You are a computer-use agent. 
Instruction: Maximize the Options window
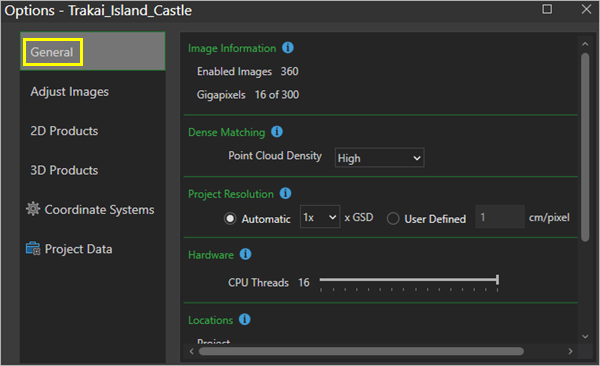[547, 9]
